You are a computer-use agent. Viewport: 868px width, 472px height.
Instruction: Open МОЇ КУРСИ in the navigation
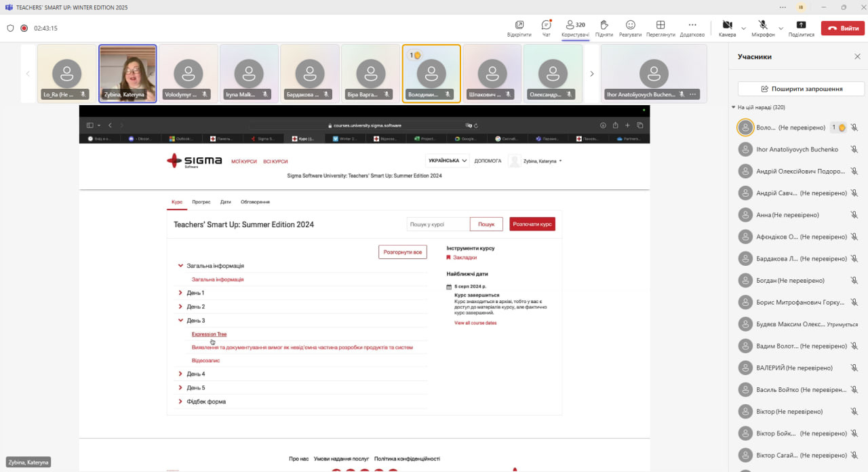(x=244, y=161)
